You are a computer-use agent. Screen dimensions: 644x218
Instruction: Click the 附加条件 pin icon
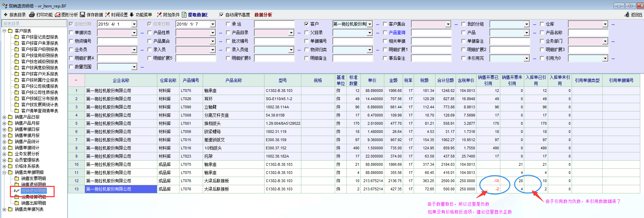point(159,15)
